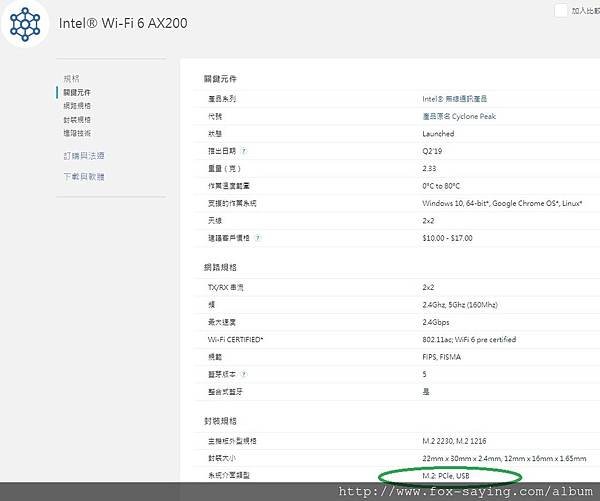Click the 封裝規格 section heading in main panel
The height and width of the screenshot is (501, 600).
220,421
